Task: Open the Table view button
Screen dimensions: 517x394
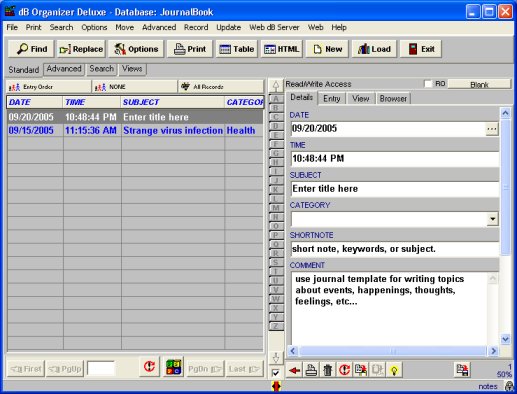Action: pyautogui.click(x=237, y=49)
